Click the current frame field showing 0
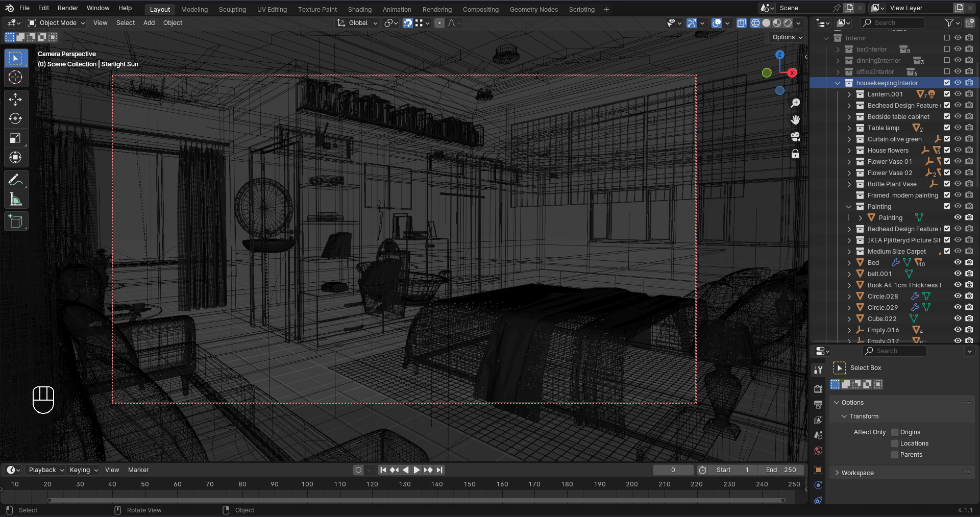 [673, 470]
